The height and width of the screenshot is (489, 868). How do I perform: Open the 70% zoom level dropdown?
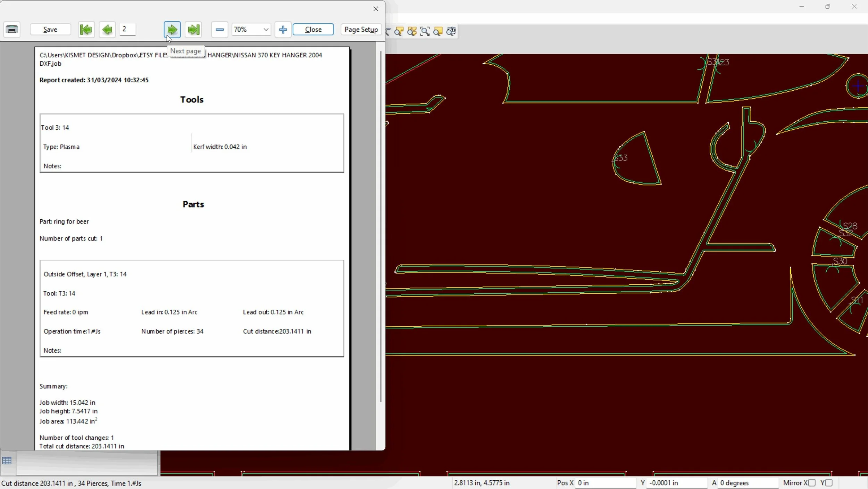point(266,30)
